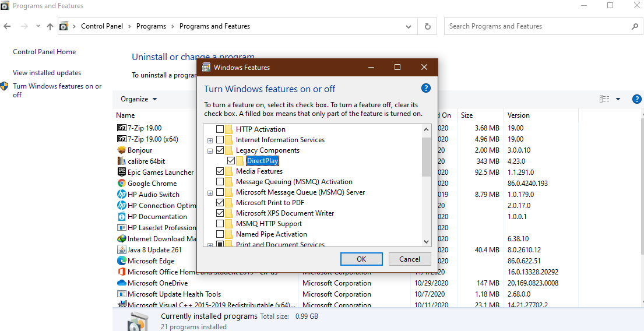Image resolution: width=644 pixels, height=331 pixels.
Task: Click the search magnifier icon
Action: click(x=634, y=26)
